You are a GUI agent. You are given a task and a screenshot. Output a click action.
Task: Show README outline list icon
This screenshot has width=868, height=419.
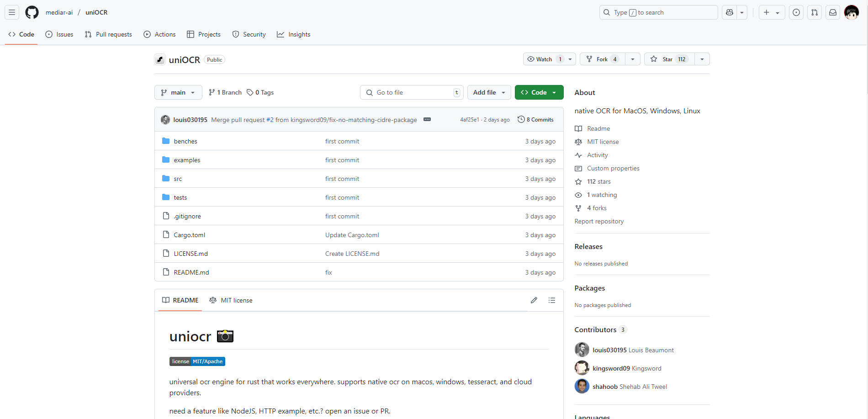[x=552, y=300]
